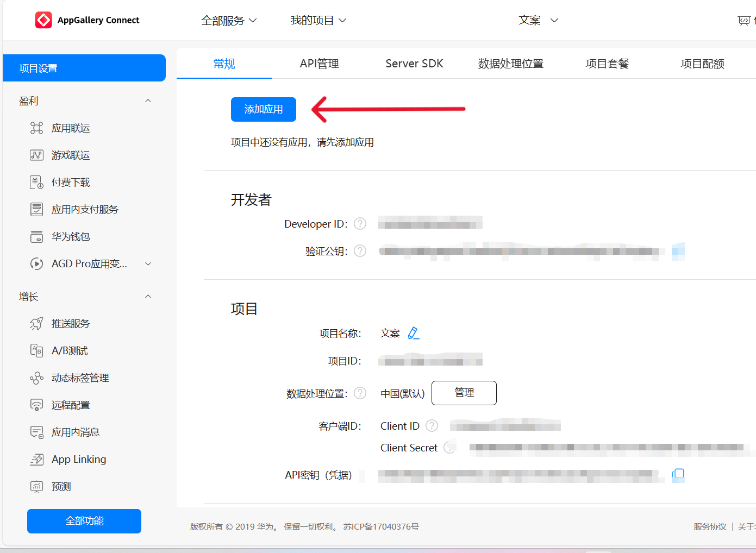This screenshot has height=553, width=756.
Task: Collapse the 盈利 sidebar section
Action: point(148,101)
